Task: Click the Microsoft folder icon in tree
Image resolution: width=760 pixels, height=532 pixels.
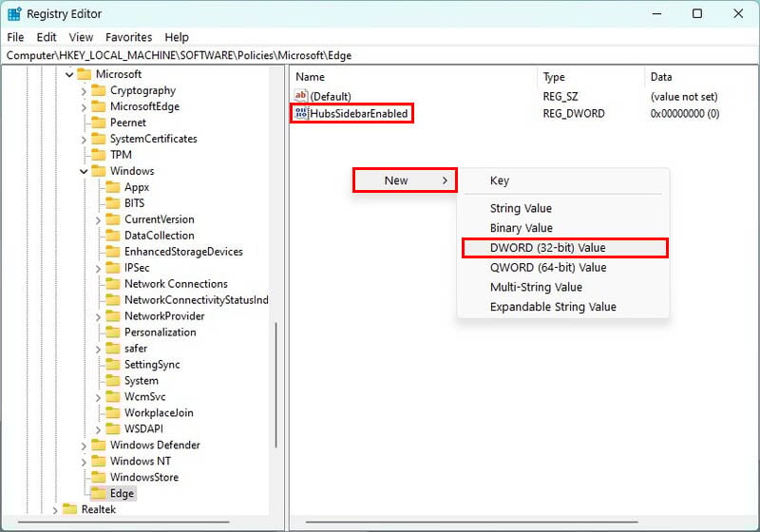Action: click(x=84, y=74)
